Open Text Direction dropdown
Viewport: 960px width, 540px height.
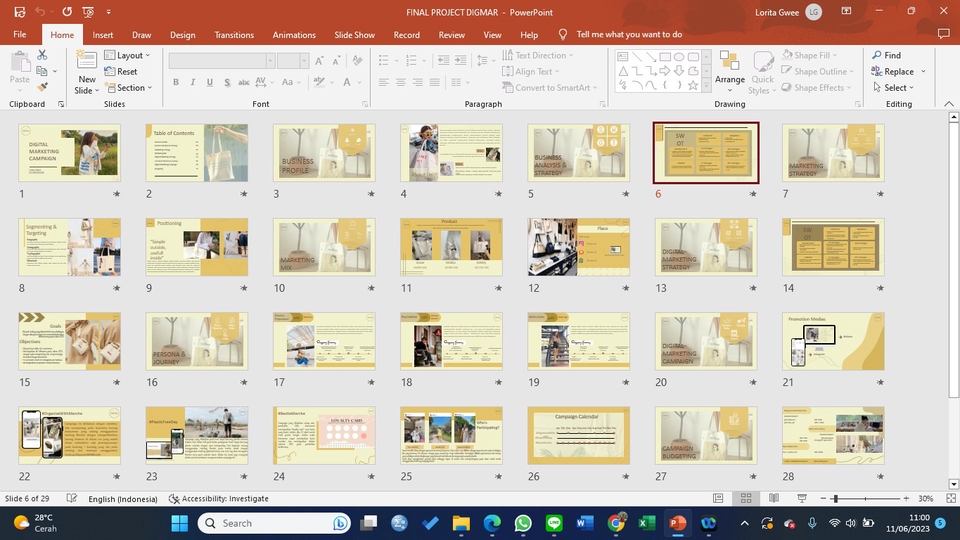point(538,55)
